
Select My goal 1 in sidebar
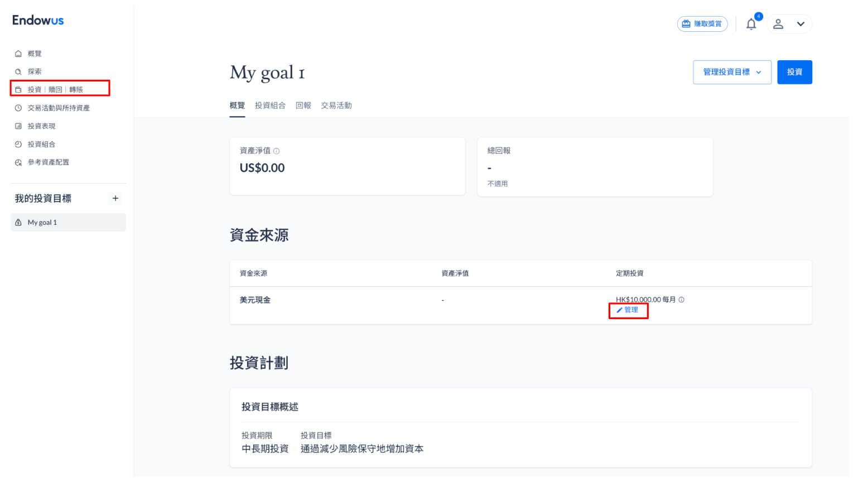[68, 222]
